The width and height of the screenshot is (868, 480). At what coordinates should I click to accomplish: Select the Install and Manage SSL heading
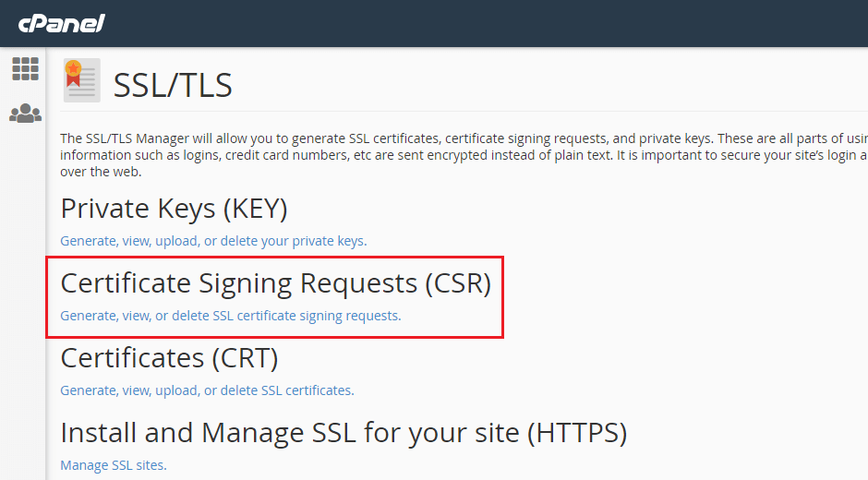[344, 433]
